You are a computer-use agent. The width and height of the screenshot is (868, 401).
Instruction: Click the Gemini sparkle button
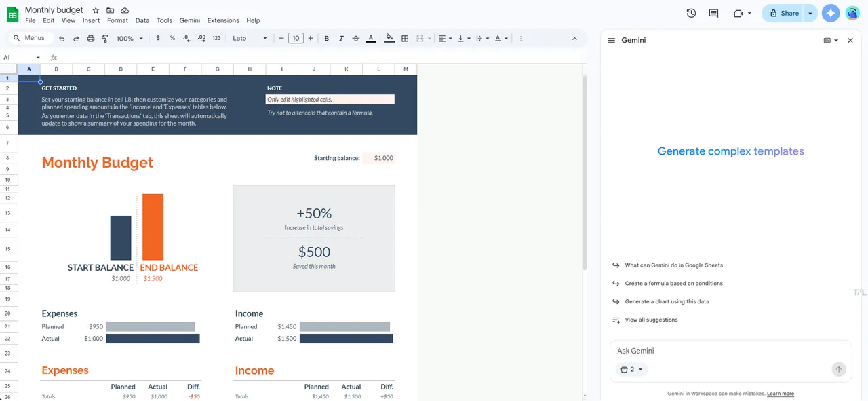[831, 13]
